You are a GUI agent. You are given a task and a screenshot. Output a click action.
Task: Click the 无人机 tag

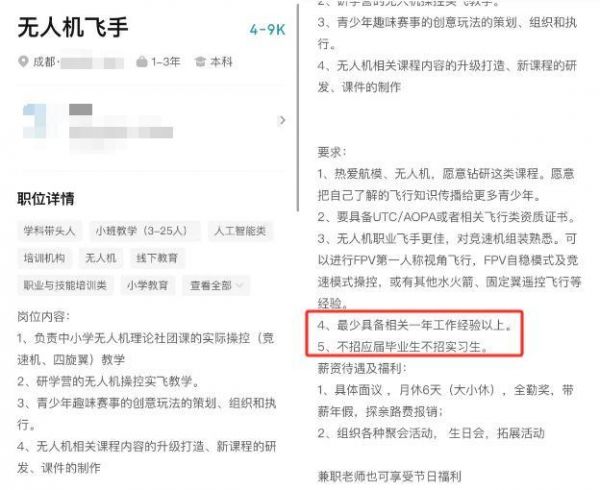tap(101, 258)
